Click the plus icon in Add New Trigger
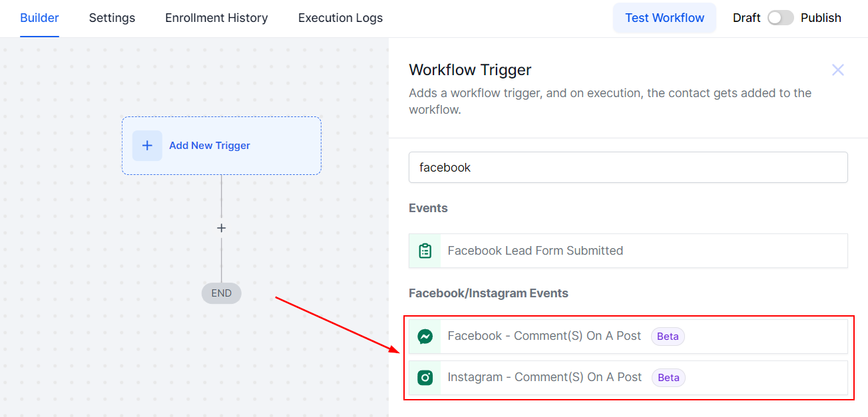Viewport: 868px width, 417px height. pos(147,146)
